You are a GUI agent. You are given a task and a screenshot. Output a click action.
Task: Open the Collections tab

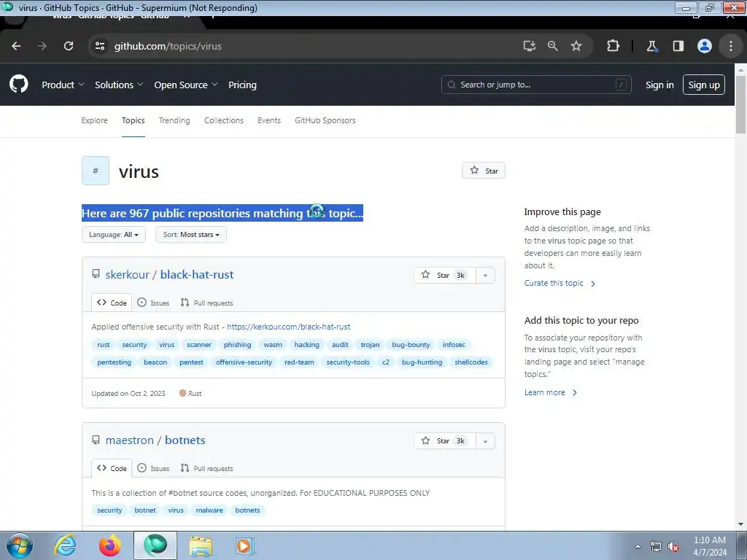(224, 120)
